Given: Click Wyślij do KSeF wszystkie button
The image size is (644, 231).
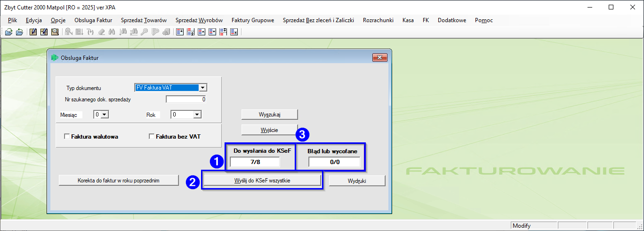Looking at the screenshot, I should (x=262, y=181).
